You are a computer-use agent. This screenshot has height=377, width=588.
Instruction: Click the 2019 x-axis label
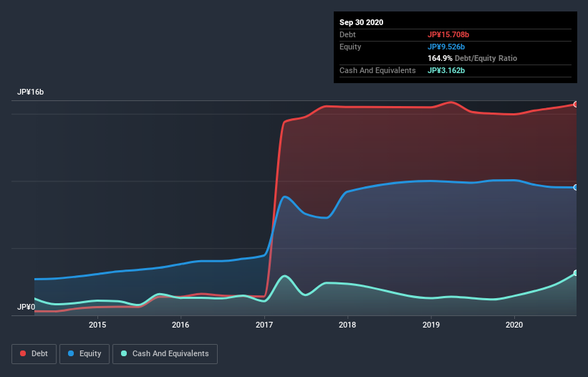(x=431, y=325)
